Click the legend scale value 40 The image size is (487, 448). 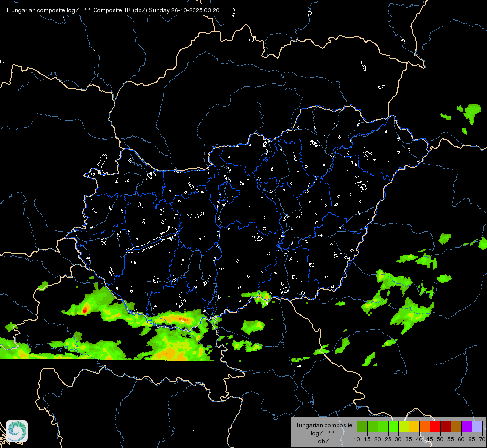click(419, 440)
